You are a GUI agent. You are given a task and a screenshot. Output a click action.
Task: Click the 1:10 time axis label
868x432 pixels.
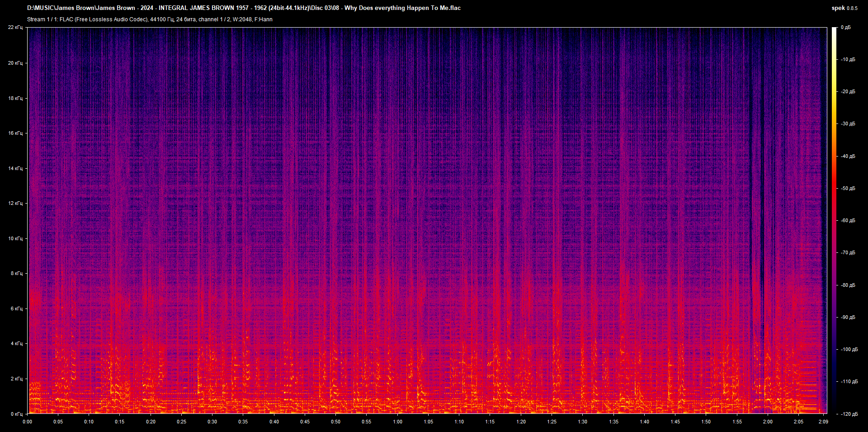pos(459,422)
